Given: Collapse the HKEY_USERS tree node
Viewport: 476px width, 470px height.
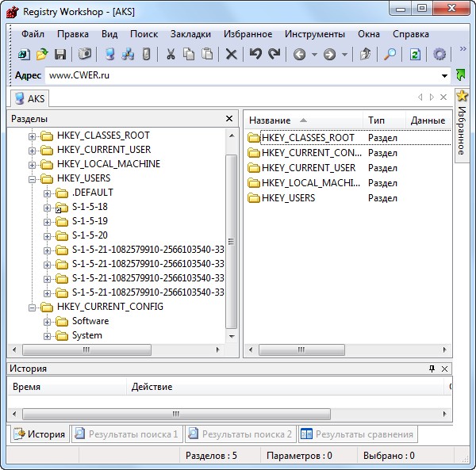Looking at the screenshot, I should (33, 178).
